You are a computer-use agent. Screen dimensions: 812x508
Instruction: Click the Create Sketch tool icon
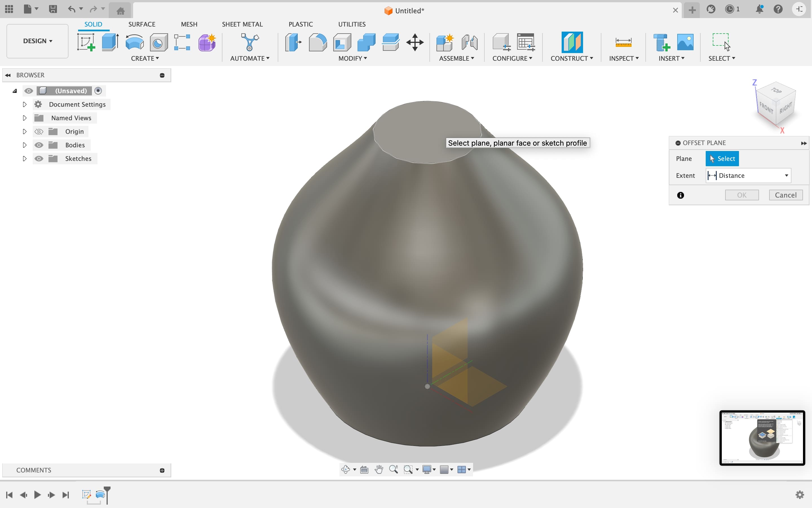[x=86, y=42]
